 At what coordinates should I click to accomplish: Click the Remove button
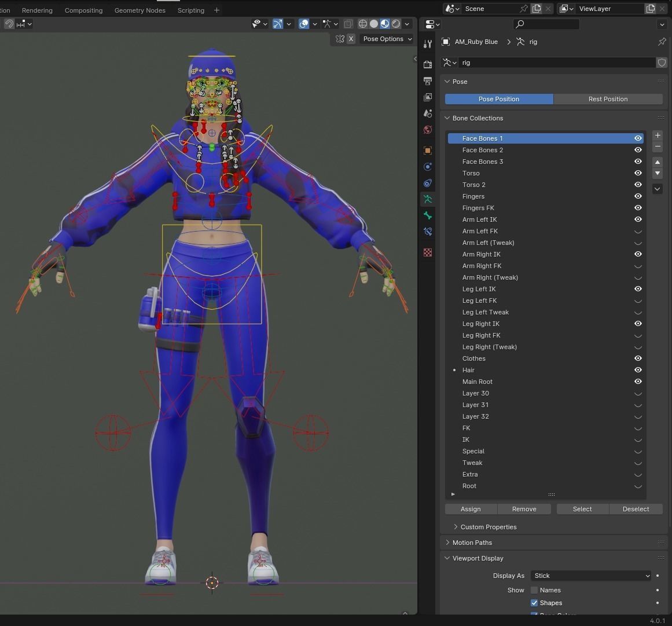tap(524, 509)
